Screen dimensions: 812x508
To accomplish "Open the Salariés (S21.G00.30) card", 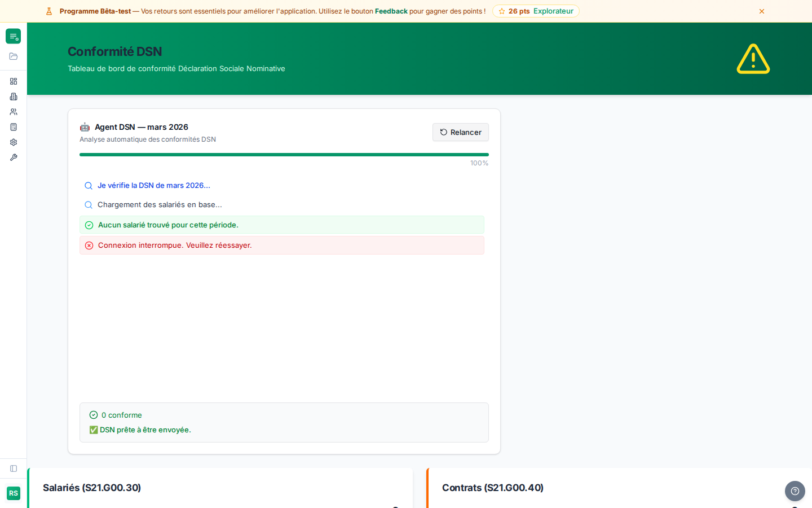I will [x=92, y=488].
